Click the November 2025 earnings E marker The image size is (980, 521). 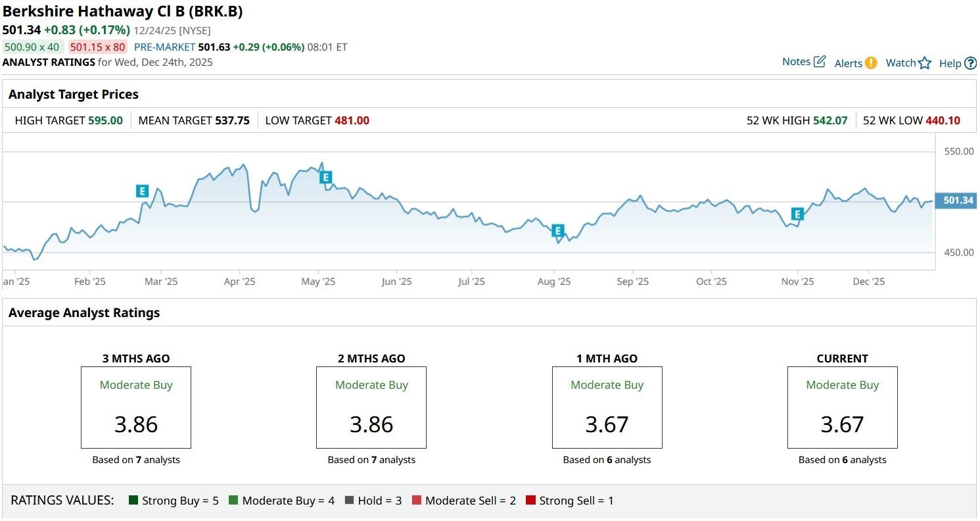point(797,214)
